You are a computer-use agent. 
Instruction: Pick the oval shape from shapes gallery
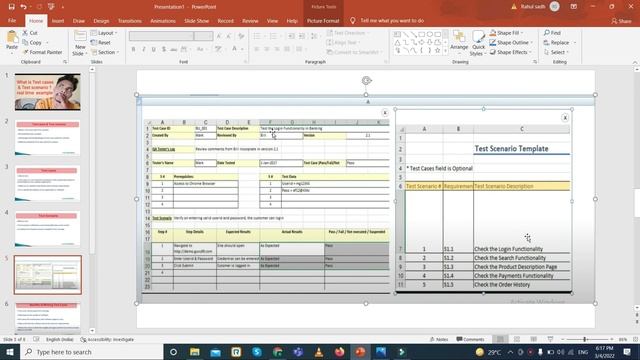coord(430,34)
